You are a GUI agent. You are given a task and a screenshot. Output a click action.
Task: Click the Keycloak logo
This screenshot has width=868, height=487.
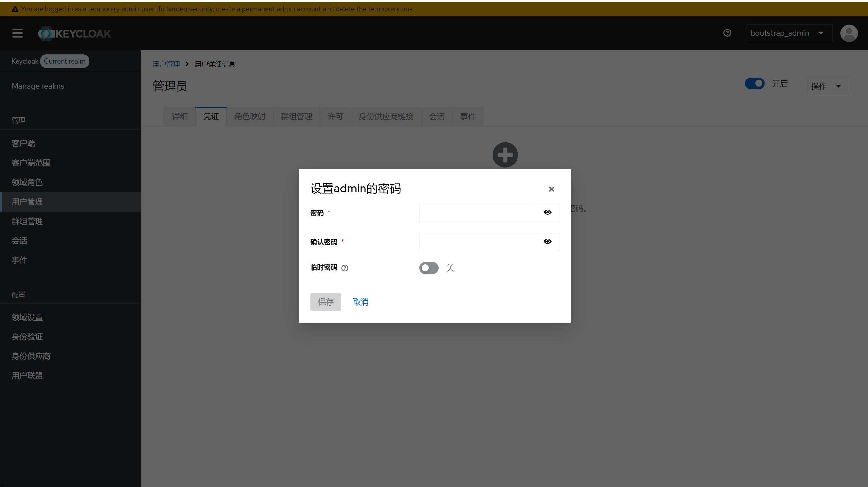coord(74,33)
